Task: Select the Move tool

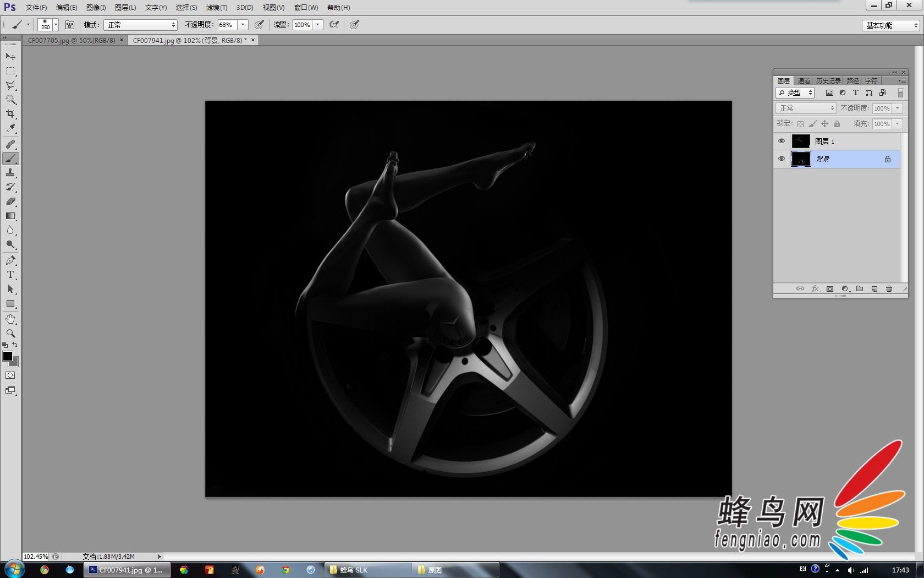Action: pyautogui.click(x=10, y=57)
